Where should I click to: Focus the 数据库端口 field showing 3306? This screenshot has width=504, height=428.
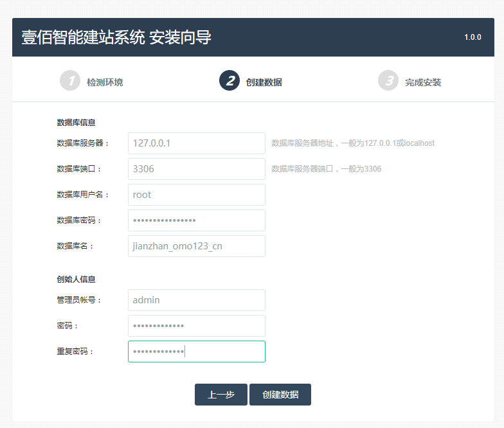click(x=196, y=169)
